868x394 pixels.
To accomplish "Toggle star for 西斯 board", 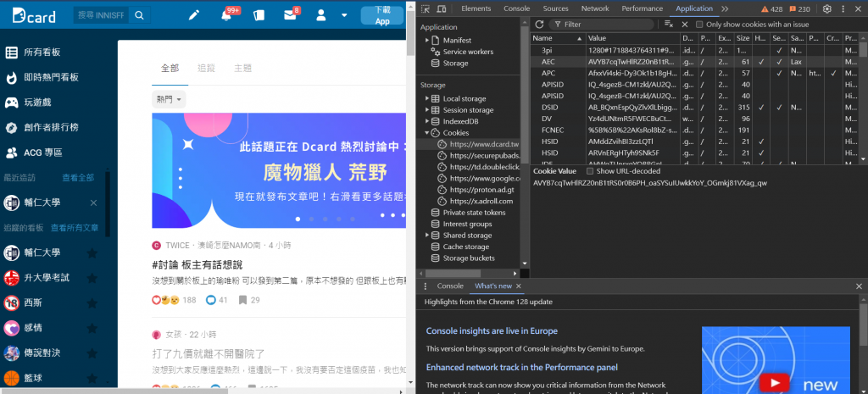I will point(92,303).
